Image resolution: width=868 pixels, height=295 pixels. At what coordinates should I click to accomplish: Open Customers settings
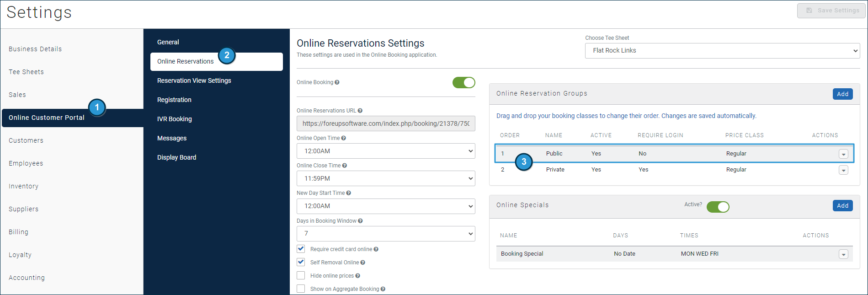click(26, 140)
